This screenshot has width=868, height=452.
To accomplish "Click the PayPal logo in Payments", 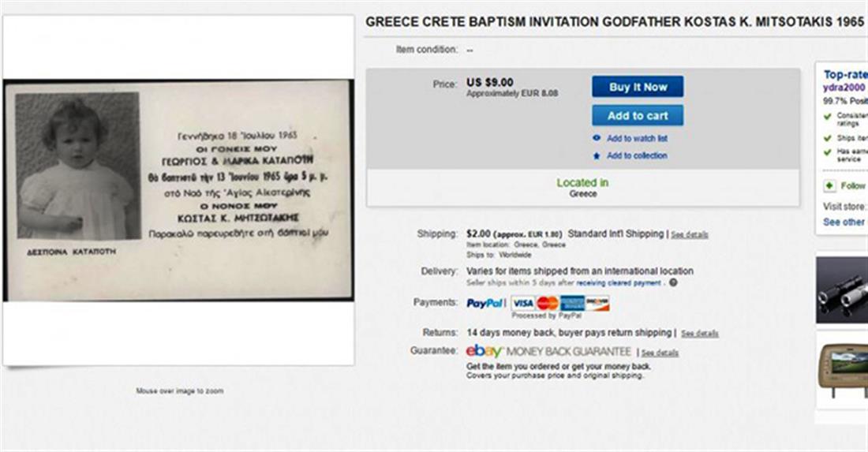I will click(485, 303).
